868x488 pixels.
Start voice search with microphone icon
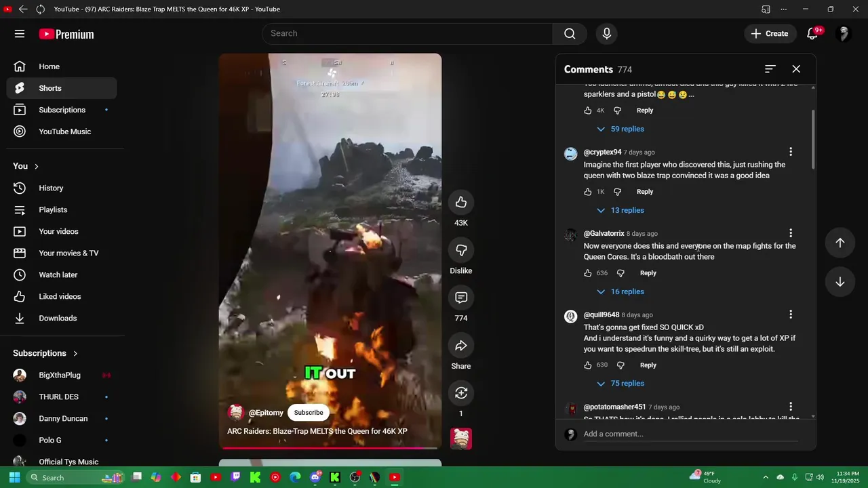point(607,34)
